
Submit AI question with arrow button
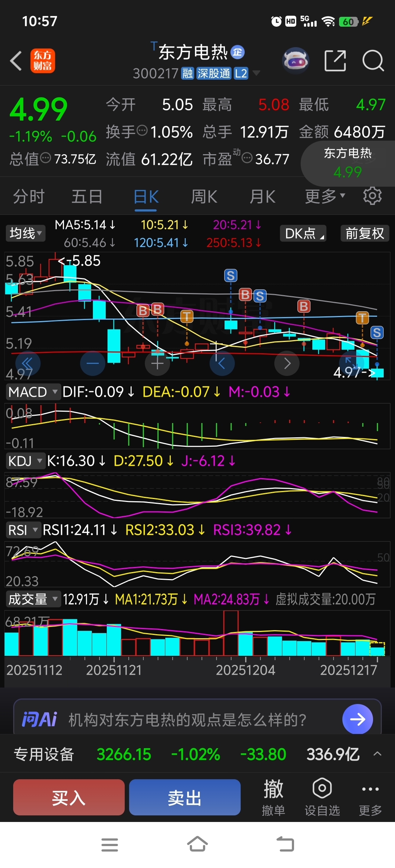pyautogui.click(x=358, y=719)
